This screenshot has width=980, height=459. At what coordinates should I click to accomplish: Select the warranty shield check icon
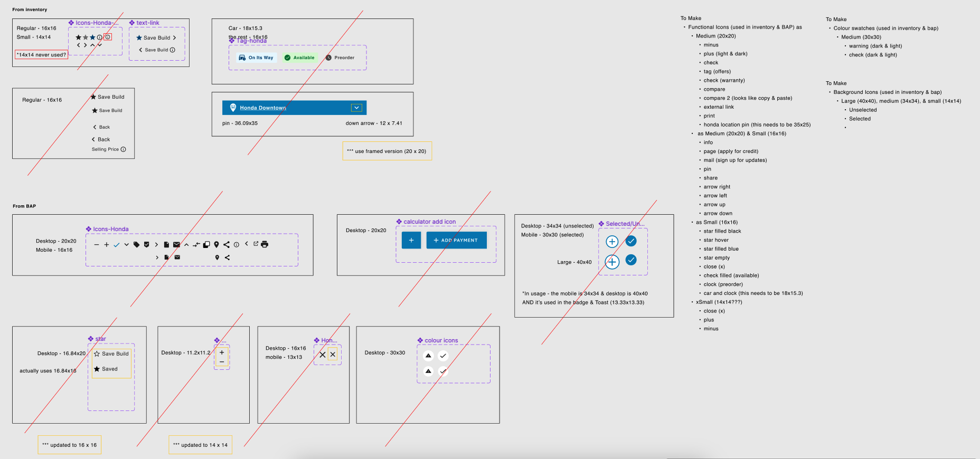146,244
